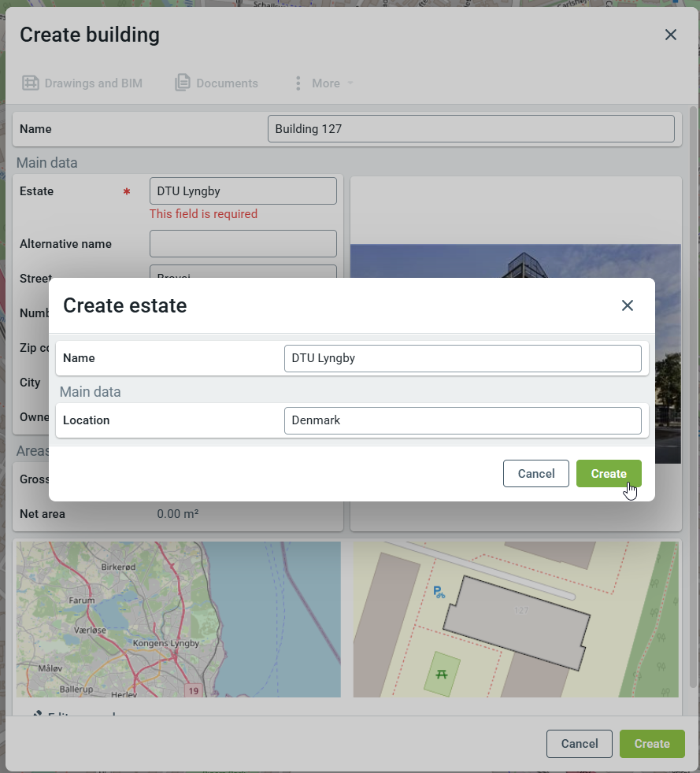Viewport: 700px width, 773px height.
Task: Focus the Alternative name input
Action: point(243,244)
